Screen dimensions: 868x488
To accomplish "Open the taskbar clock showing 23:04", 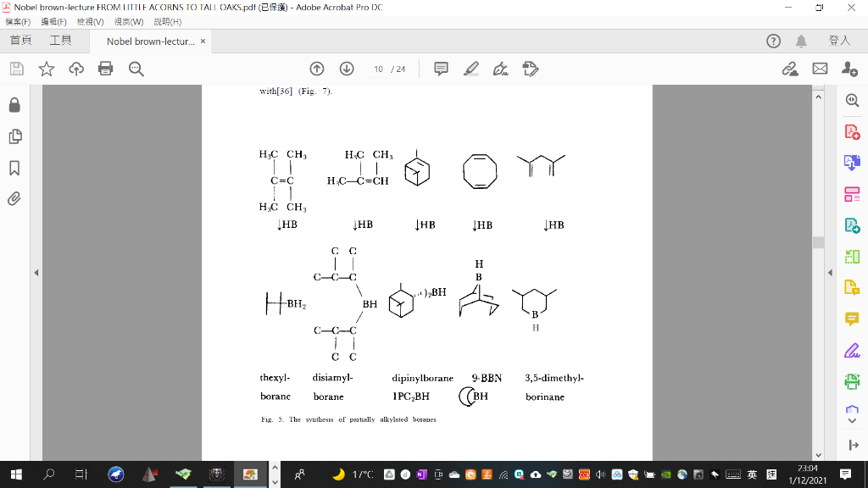I will tap(808, 474).
